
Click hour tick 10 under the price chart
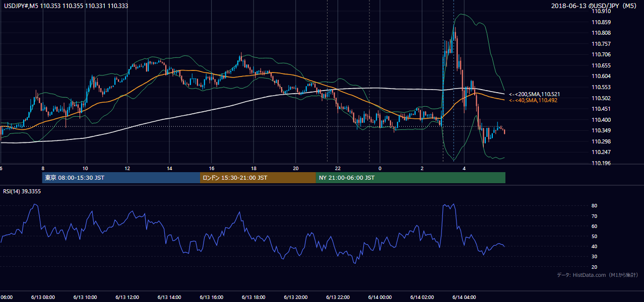(85, 168)
